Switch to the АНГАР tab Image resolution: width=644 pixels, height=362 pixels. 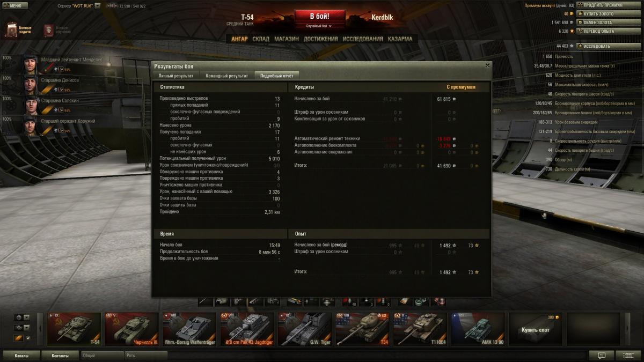point(239,39)
